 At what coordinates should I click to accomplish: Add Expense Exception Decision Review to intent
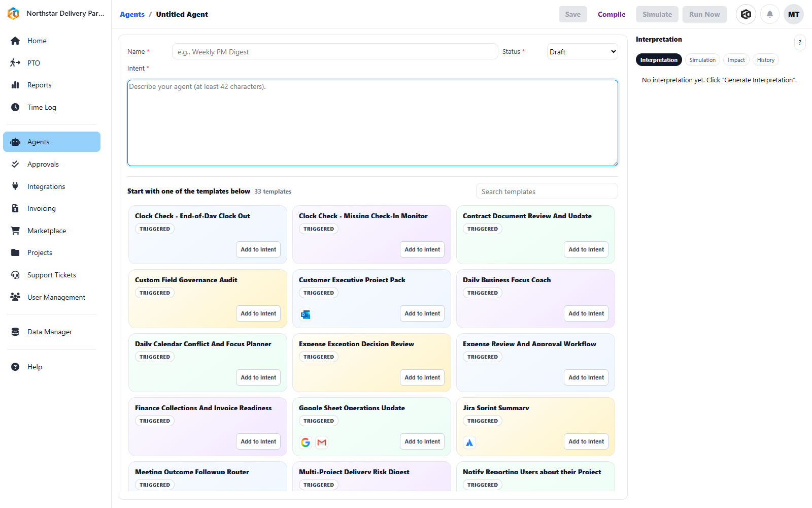point(422,377)
